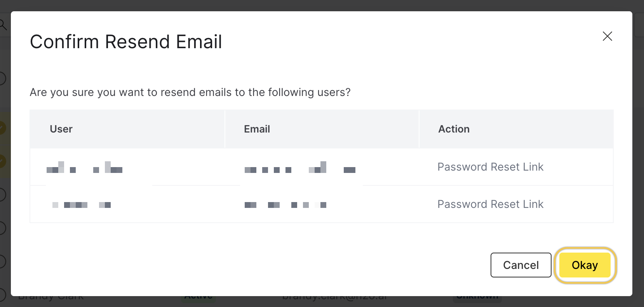Click the Confirm Resend Email title
The width and height of the screenshot is (644, 307).
point(126,42)
